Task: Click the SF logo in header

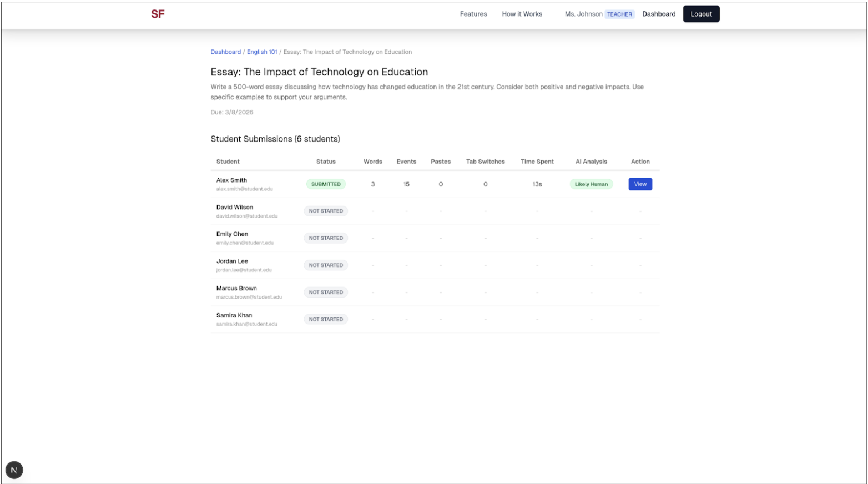Action: [x=158, y=14]
